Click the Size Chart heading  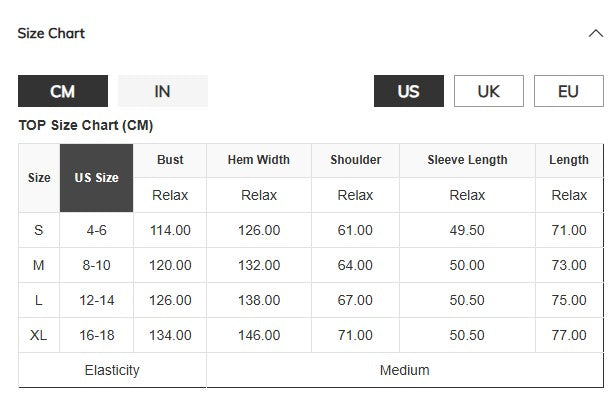(x=51, y=33)
